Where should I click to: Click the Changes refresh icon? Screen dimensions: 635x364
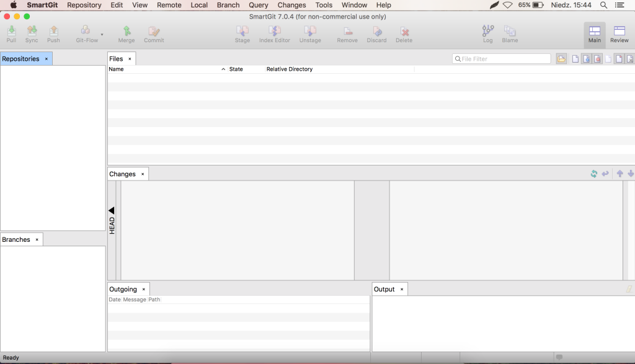[593, 174]
